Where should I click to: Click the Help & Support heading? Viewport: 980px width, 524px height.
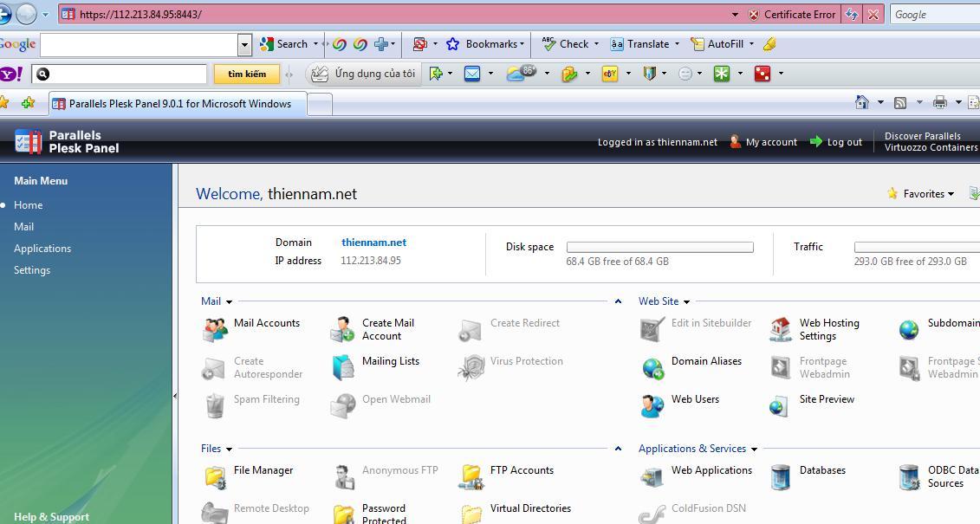tap(51, 517)
